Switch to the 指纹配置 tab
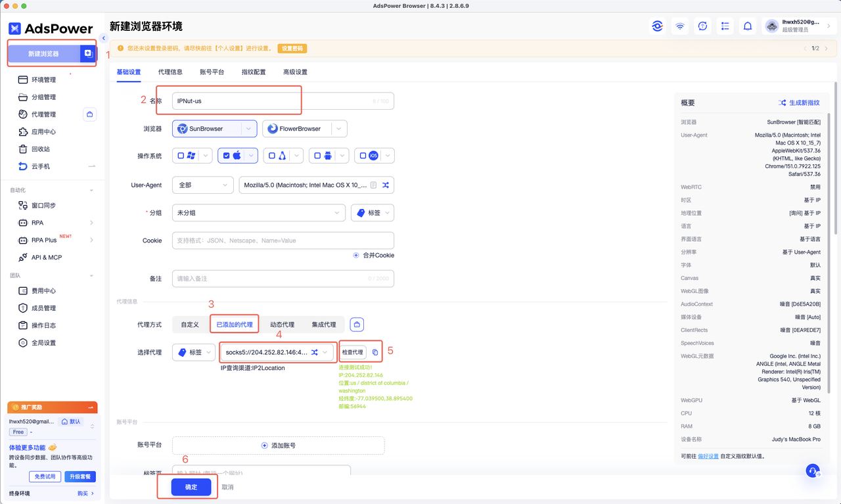The image size is (841, 504). coord(254,72)
